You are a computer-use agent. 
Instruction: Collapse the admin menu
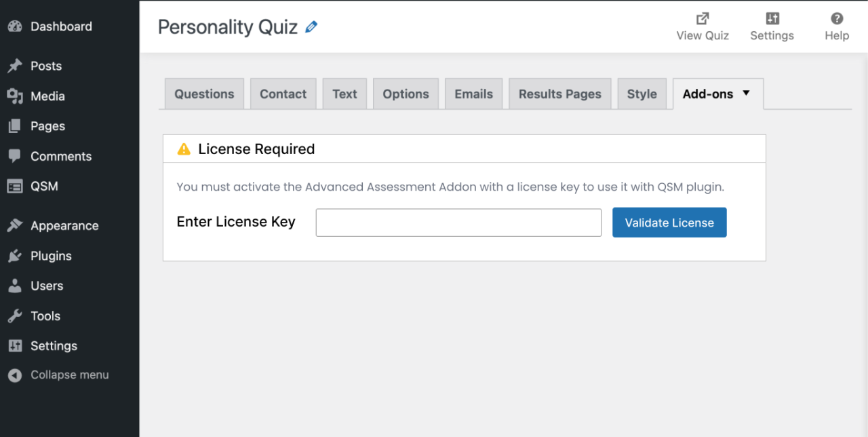click(14, 375)
